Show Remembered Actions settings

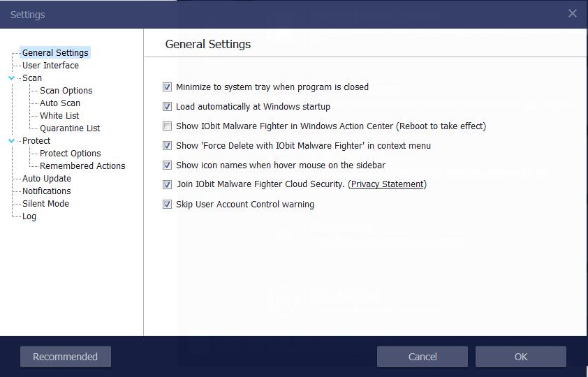pyautogui.click(x=82, y=166)
